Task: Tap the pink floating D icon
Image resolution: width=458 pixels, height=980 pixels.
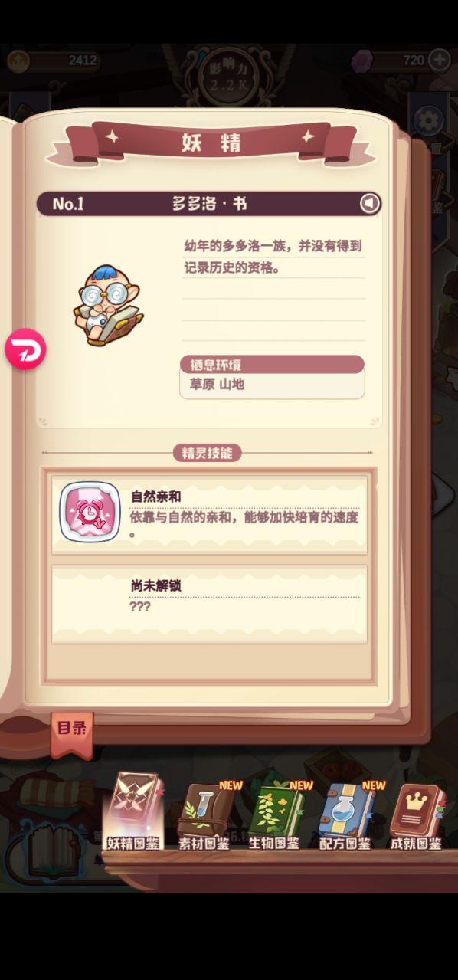Action: coord(25,350)
